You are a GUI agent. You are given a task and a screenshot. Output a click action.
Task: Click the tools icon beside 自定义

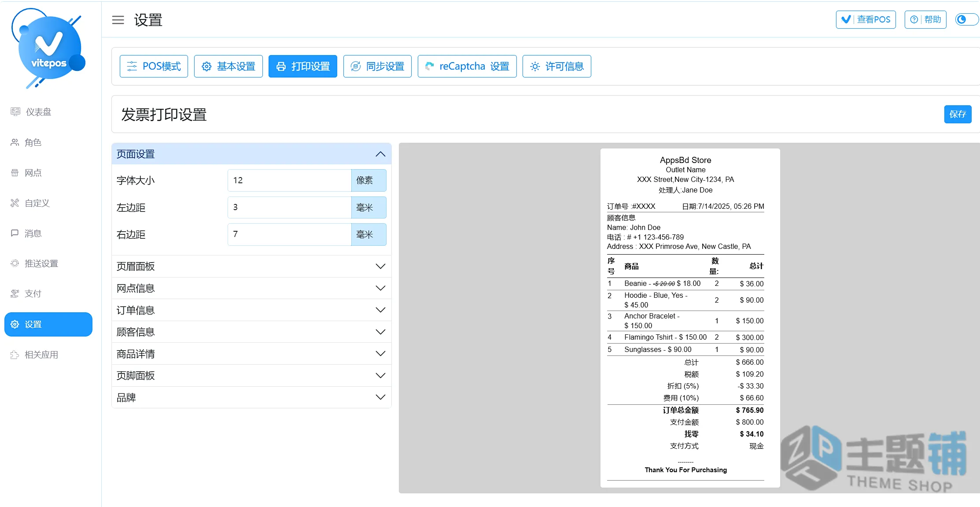[15, 203]
